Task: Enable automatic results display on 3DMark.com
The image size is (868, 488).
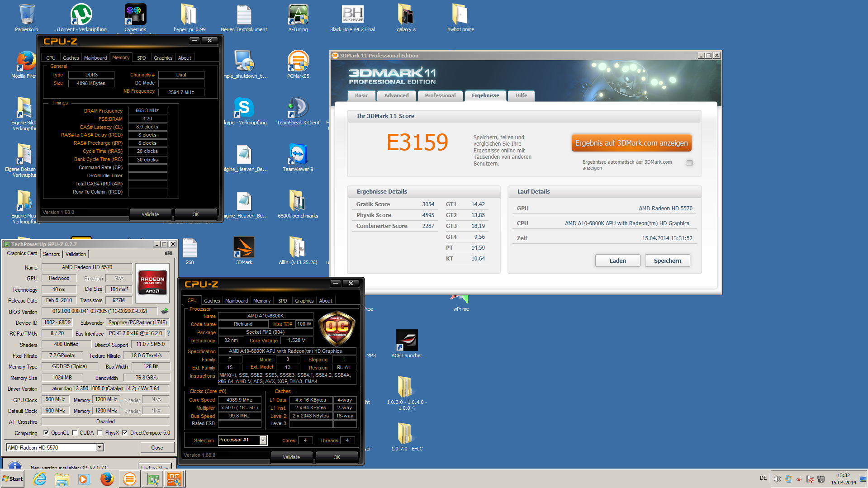Action: 689,163
